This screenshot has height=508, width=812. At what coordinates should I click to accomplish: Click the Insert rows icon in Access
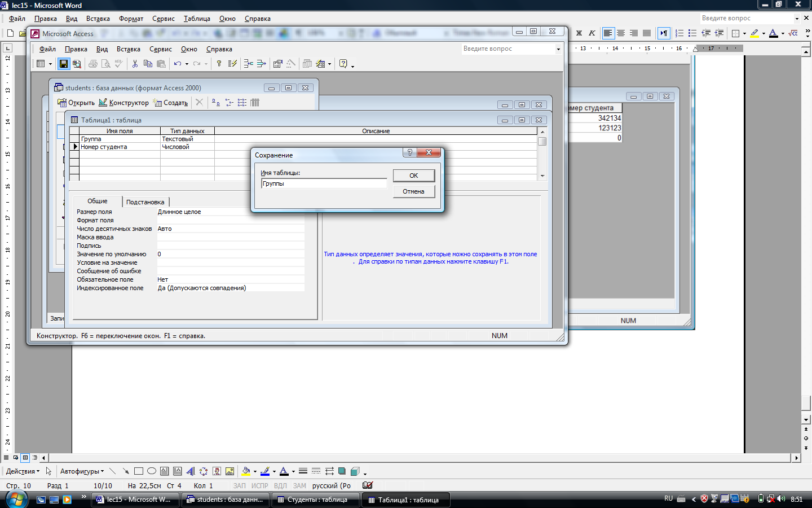(248, 64)
